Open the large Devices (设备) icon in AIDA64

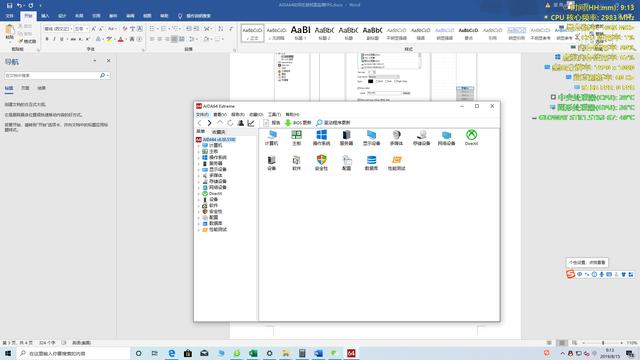271,162
